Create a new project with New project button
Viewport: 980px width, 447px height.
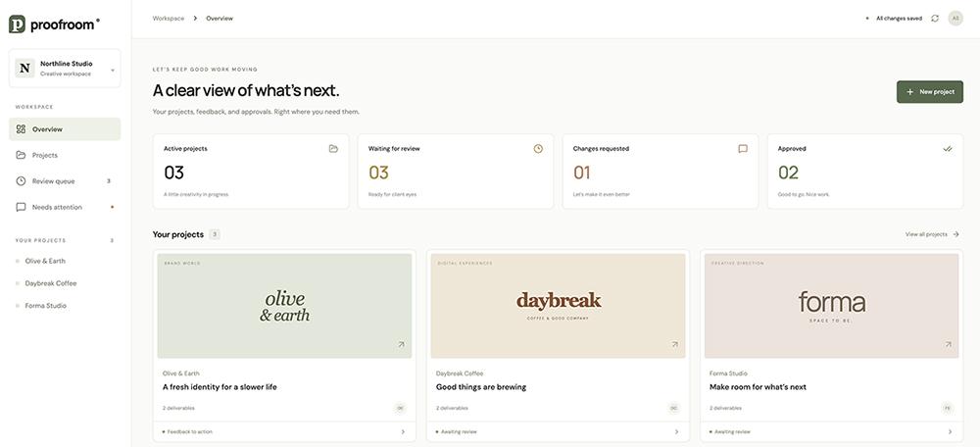coord(930,92)
